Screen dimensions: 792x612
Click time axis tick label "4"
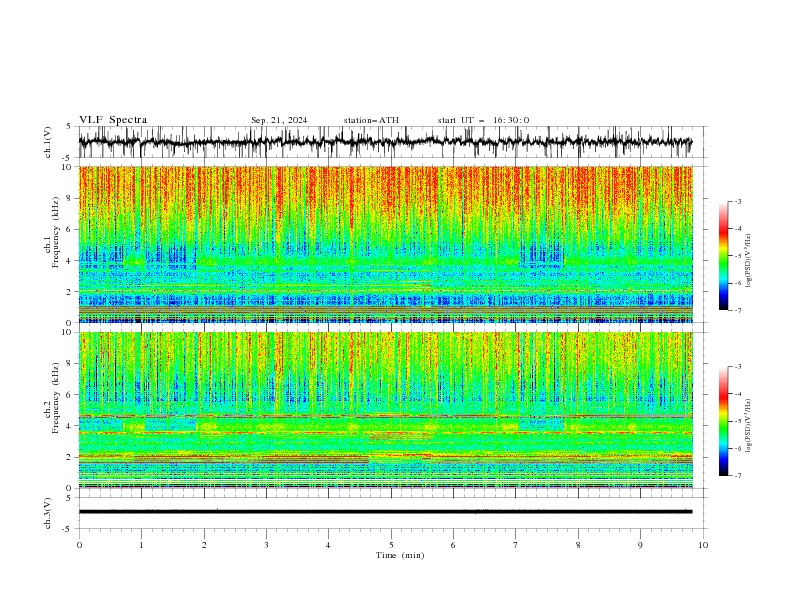pos(328,545)
